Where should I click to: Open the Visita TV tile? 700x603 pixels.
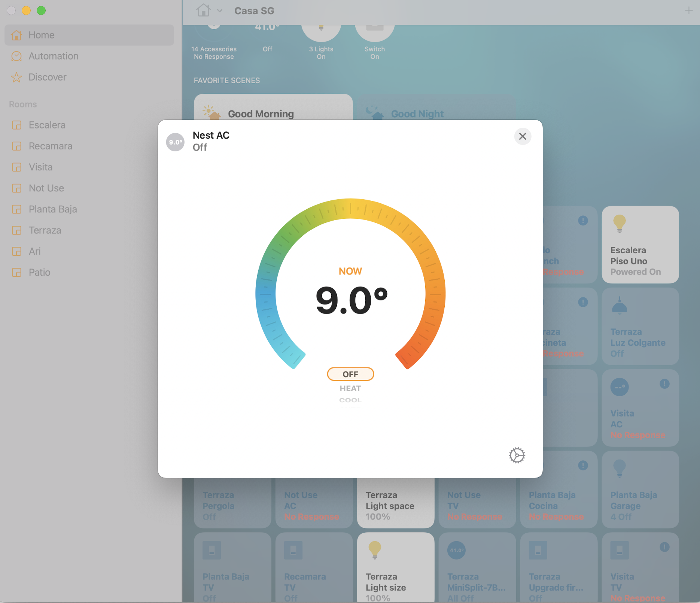(640, 567)
